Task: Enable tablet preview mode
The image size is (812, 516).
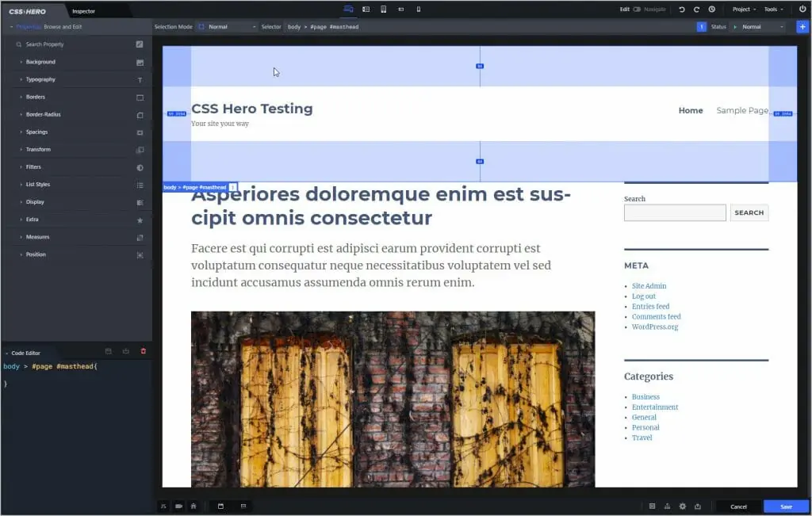Action: [384, 10]
